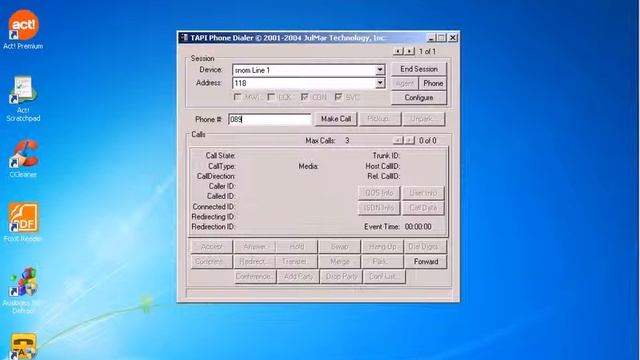Click the Max Calls value 3
This screenshot has height=360, width=640.
(x=347, y=140)
